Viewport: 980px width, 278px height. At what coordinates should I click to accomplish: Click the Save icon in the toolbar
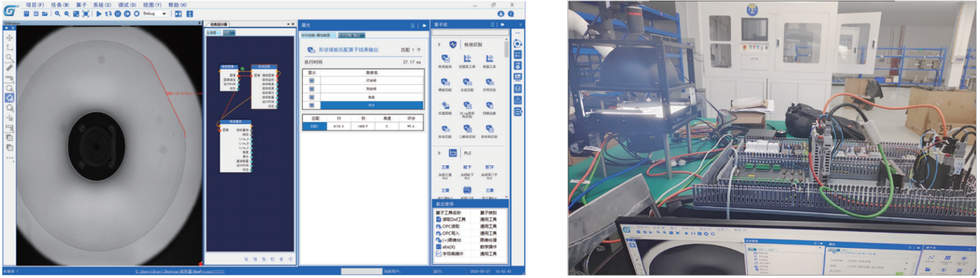click(x=26, y=14)
